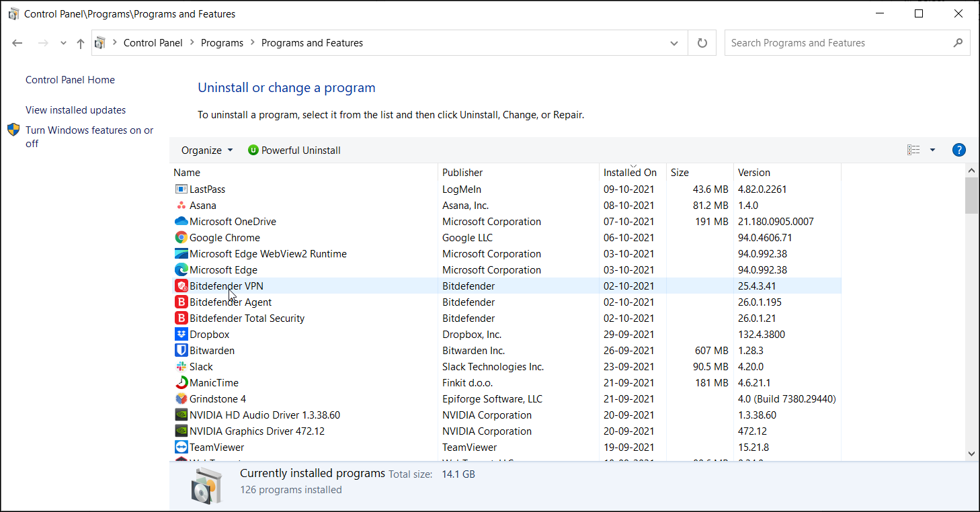980x512 pixels.
Task: Go up one level with the up arrow
Action: (81, 43)
